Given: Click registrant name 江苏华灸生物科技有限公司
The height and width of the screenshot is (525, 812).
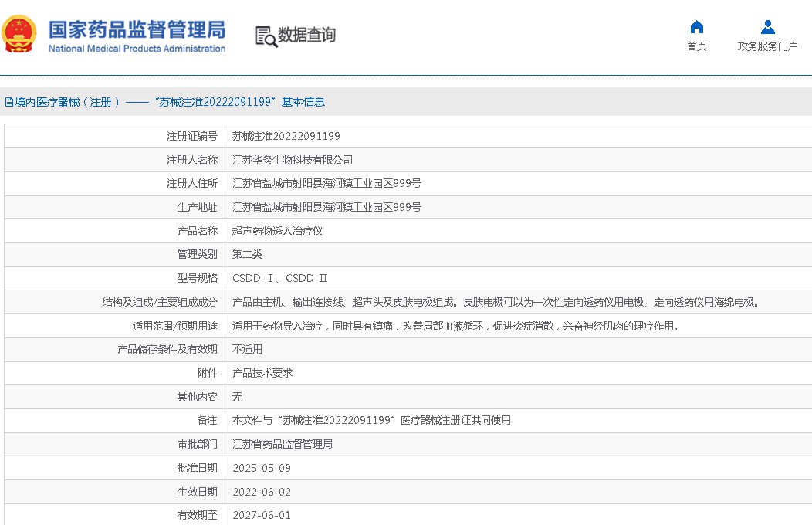Looking at the screenshot, I should tap(293, 160).
